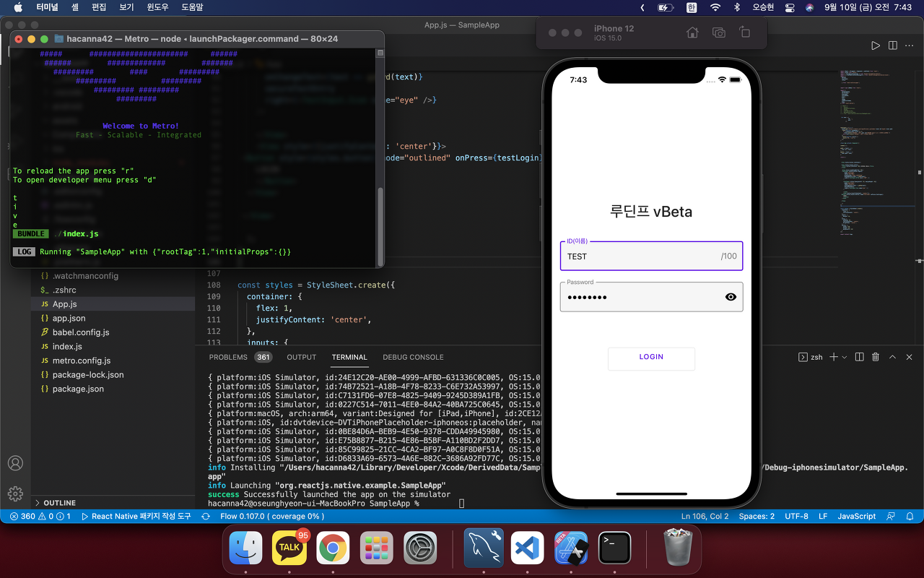This screenshot has width=924, height=578.
Task: Open VS Code editor's more actions ellipsis
Action: 910,46
